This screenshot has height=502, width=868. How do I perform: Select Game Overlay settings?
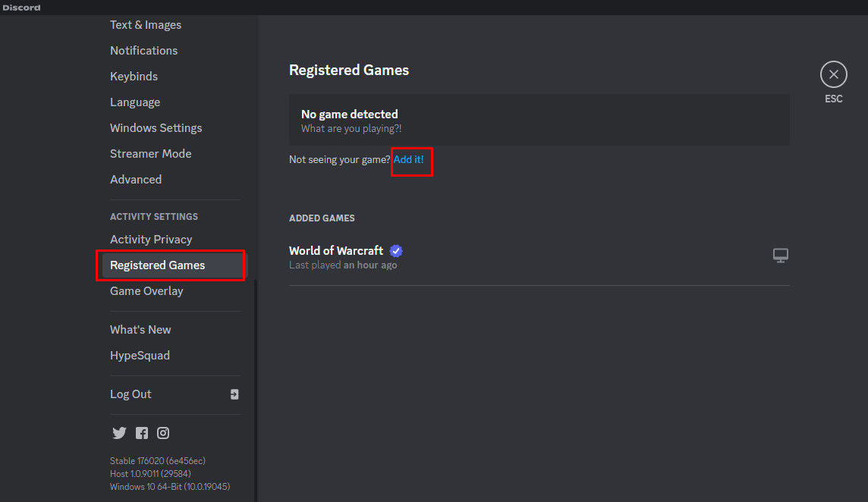pos(146,291)
